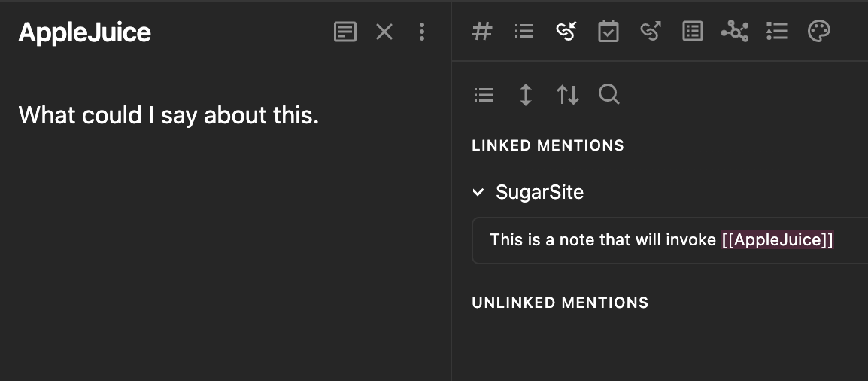Open the Graph view pane icon

pos(735,31)
